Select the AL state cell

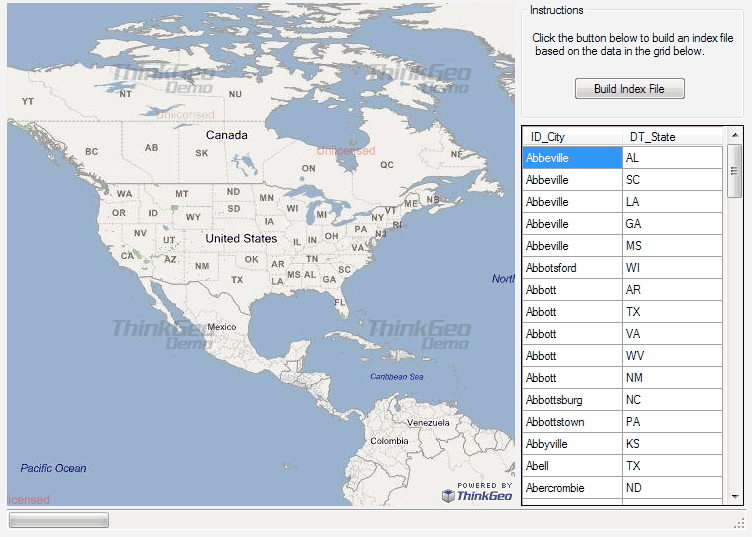pos(672,158)
